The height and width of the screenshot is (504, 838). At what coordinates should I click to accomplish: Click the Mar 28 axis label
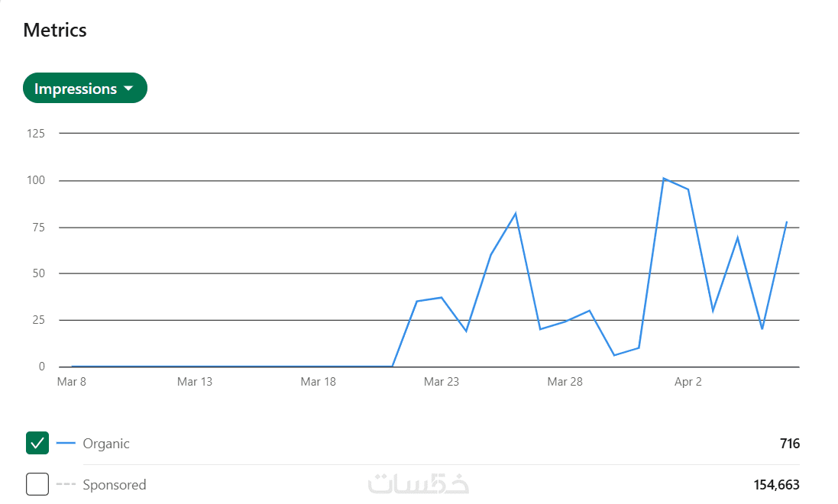tap(565, 382)
